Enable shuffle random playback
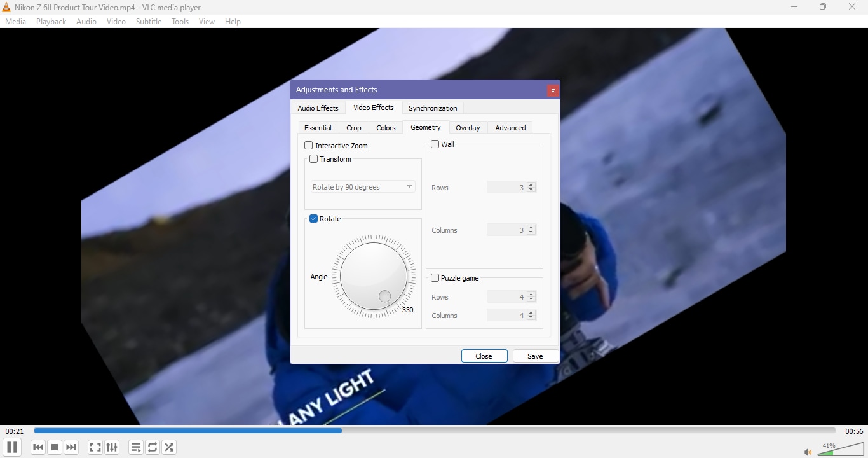Image resolution: width=868 pixels, height=458 pixels. (x=170, y=448)
